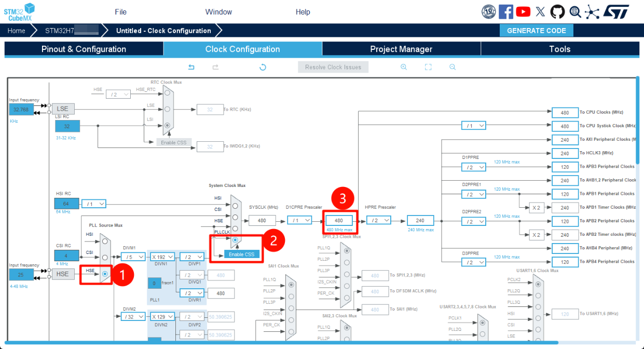Screen dimensions: 644x349
Task: Switch to Clock Configuration tab
Action: (x=243, y=49)
